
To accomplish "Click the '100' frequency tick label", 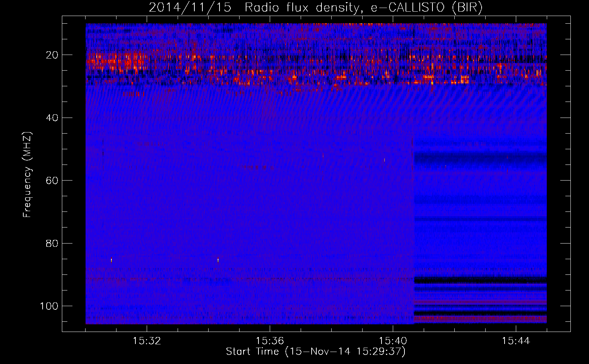I will coord(49,306).
